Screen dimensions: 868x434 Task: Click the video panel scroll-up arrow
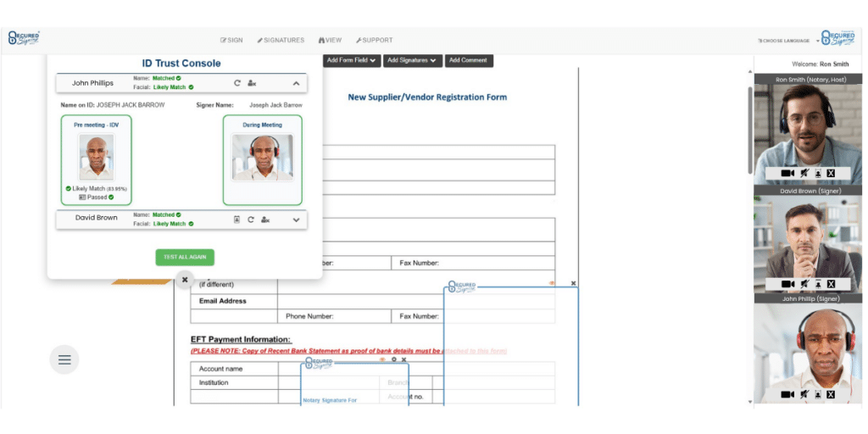pos(751,71)
